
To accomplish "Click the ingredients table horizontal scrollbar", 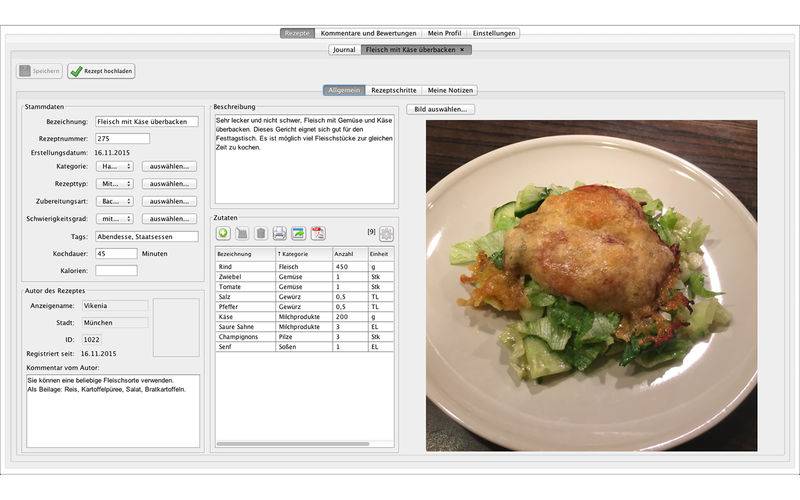I will [x=292, y=444].
